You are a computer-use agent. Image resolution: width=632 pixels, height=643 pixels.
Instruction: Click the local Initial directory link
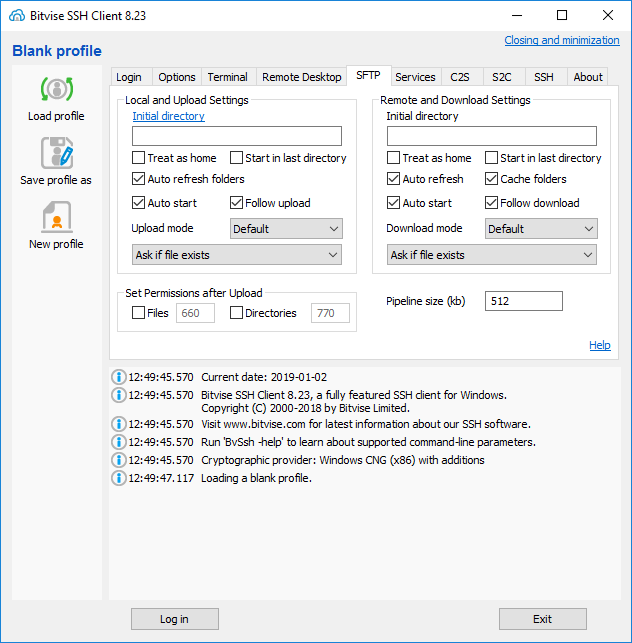pos(169,116)
